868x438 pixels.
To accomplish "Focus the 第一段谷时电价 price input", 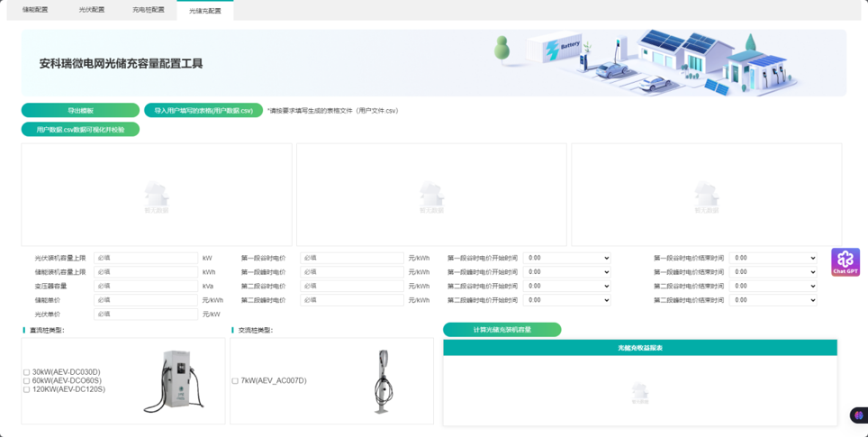I will [352, 258].
